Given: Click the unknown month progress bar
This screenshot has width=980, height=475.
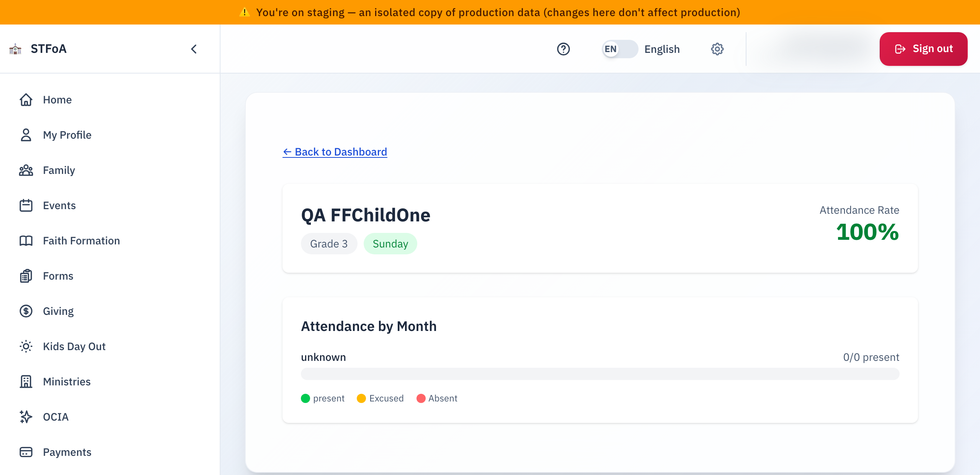Looking at the screenshot, I should point(600,374).
